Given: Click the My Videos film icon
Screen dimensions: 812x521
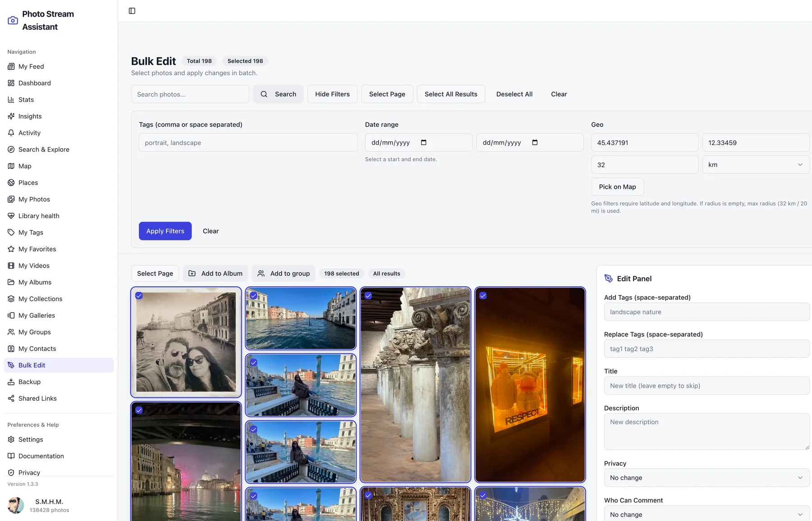Looking at the screenshot, I should pos(11,265).
